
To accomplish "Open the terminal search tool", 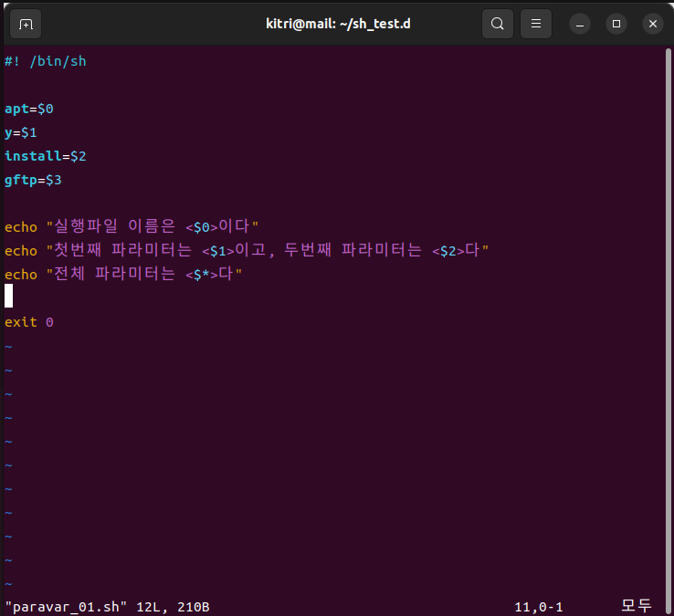I will (498, 24).
